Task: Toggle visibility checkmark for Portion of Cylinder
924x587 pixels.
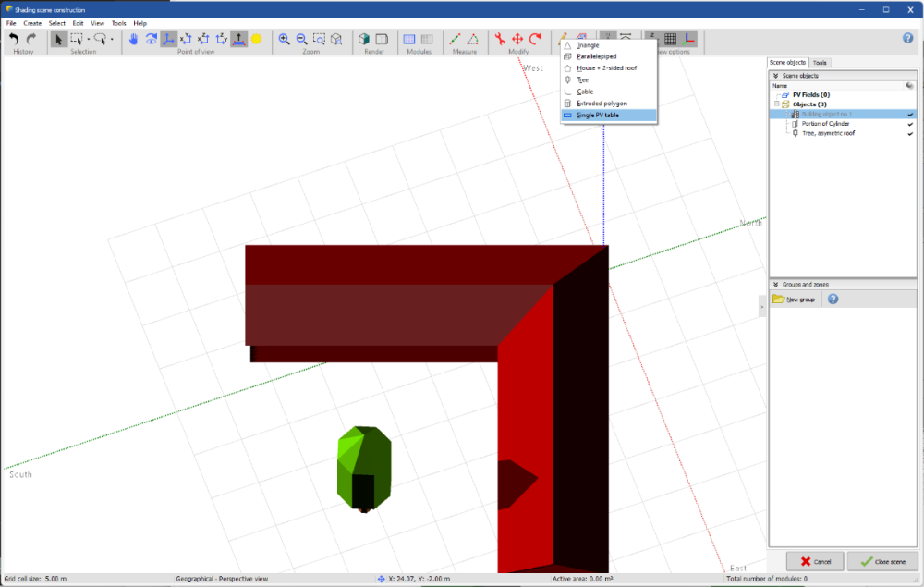Action: (910, 123)
